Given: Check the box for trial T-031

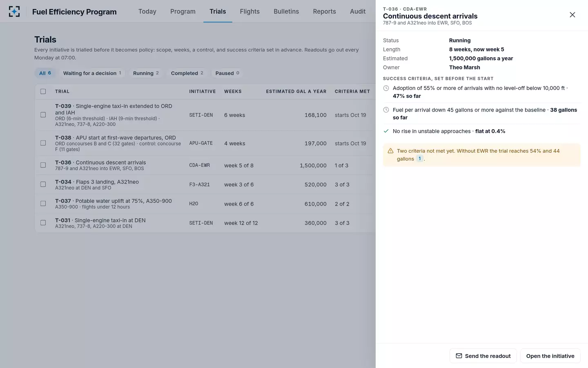Looking at the screenshot, I should click(43, 223).
